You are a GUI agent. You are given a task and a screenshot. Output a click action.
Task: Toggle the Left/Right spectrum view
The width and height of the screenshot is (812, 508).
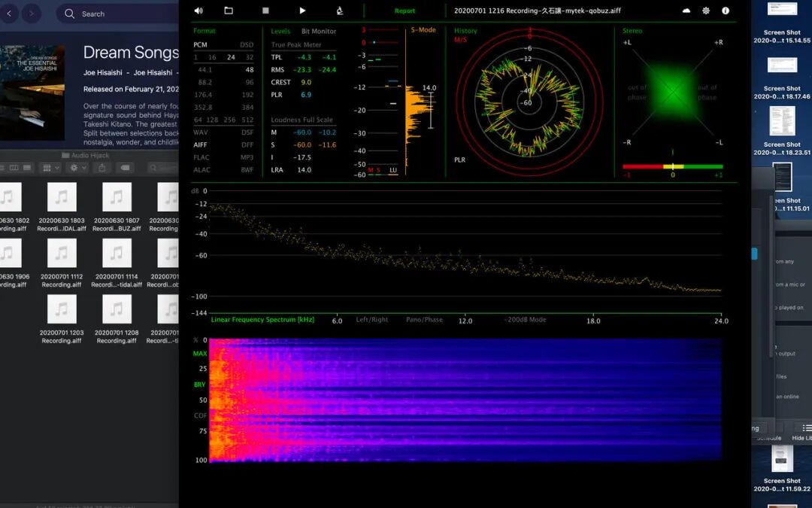point(372,320)
